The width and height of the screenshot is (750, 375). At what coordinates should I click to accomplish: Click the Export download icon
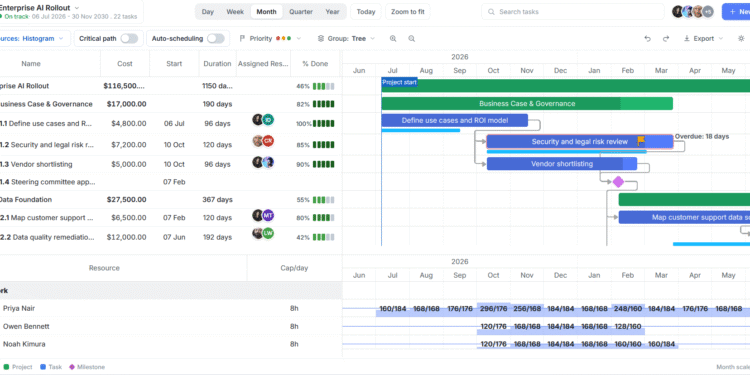pos(687,39)
